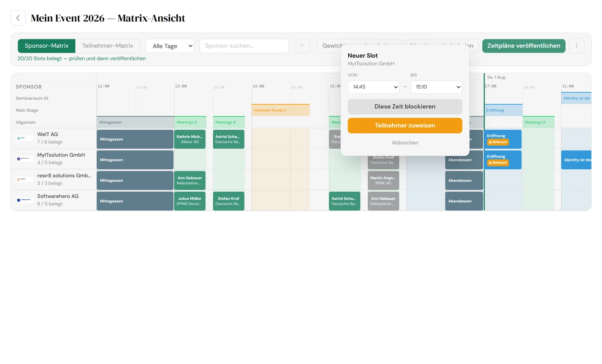
Task: Open grey Ann Gebauer slot in Softwarehero row
Action: [x=383, y=201]
